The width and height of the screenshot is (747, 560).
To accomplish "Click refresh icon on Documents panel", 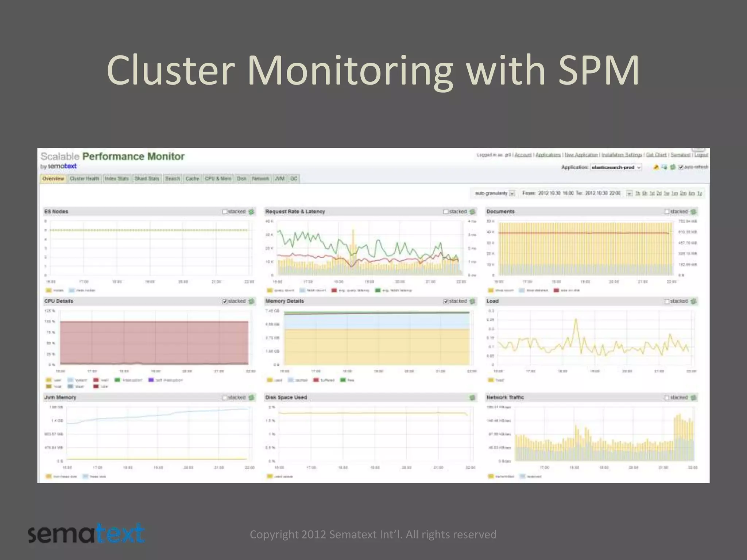I will click(x=693, y=211).
